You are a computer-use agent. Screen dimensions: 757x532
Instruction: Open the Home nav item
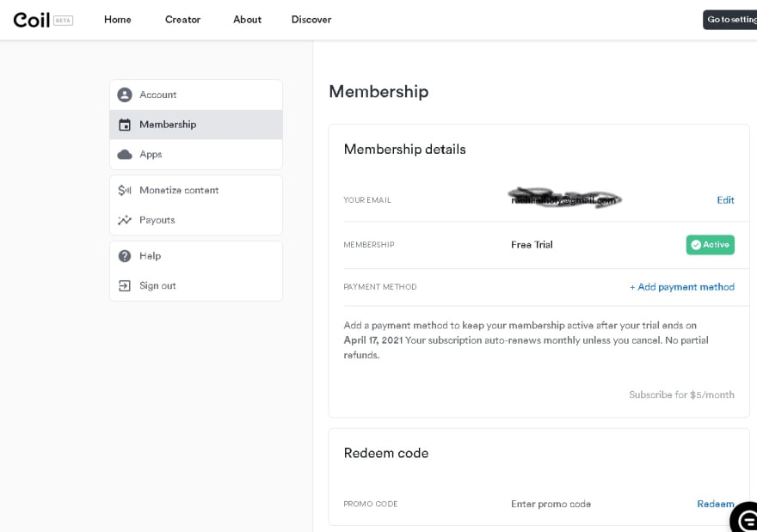[x=117, y=20]
